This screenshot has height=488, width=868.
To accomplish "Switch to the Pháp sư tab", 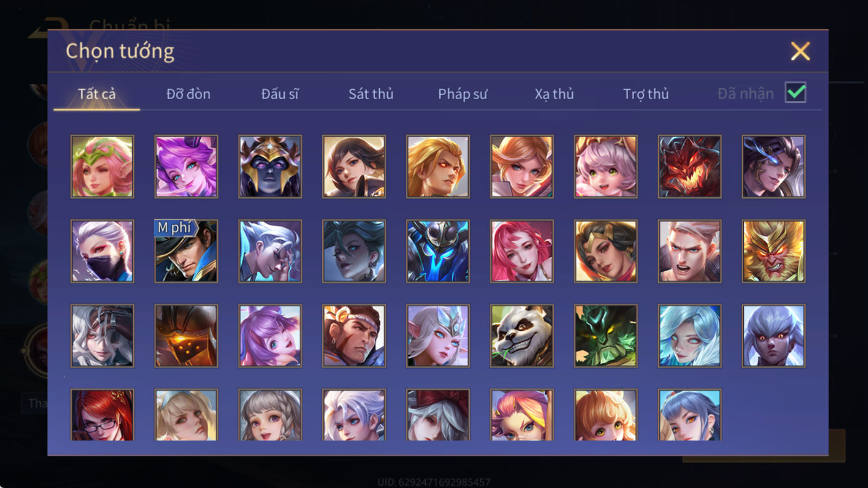I will pyautogui.click(x=463, y=94).
